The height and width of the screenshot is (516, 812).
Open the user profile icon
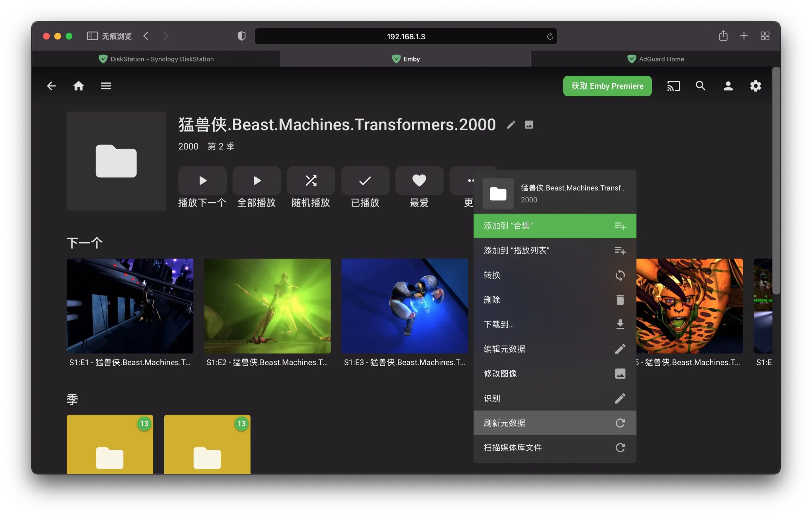click(x=728, y=86)
